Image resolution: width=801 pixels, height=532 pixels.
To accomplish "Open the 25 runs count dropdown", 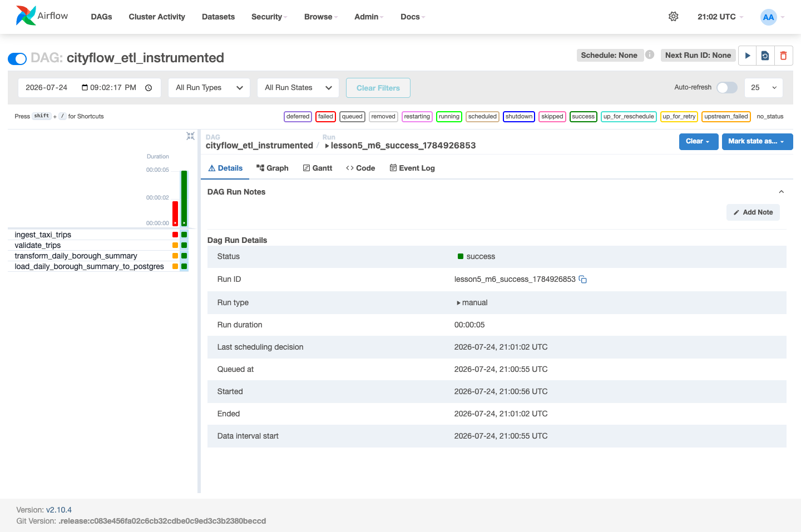I will pyautogui.click(x=763, y=88).
